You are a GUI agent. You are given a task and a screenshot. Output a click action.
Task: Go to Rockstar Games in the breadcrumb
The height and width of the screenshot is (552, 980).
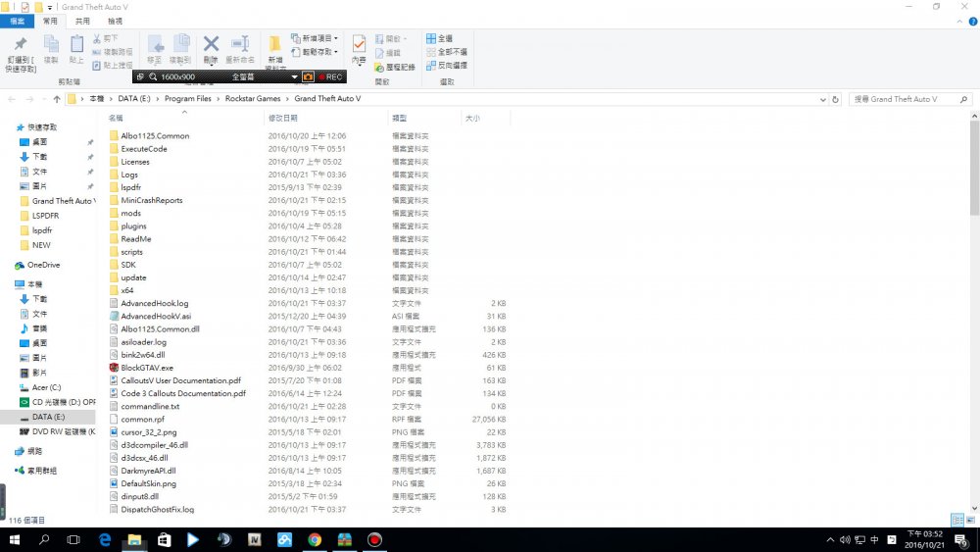tap(253, 99)
